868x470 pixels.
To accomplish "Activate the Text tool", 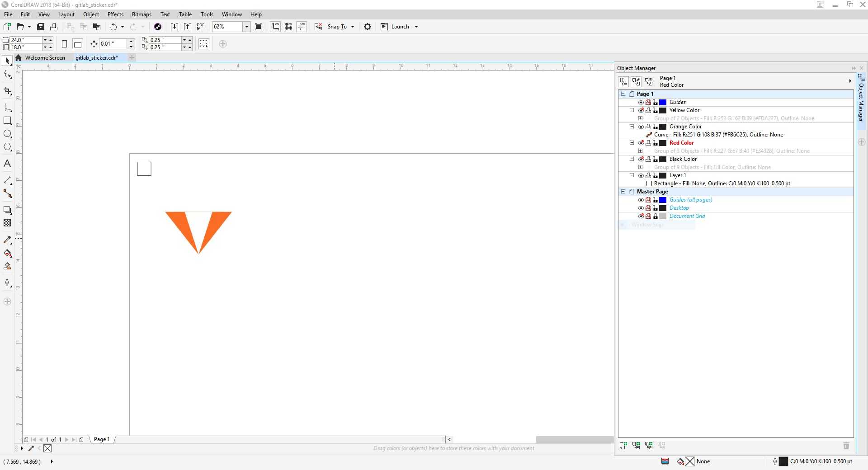I will tap(7, 164).
